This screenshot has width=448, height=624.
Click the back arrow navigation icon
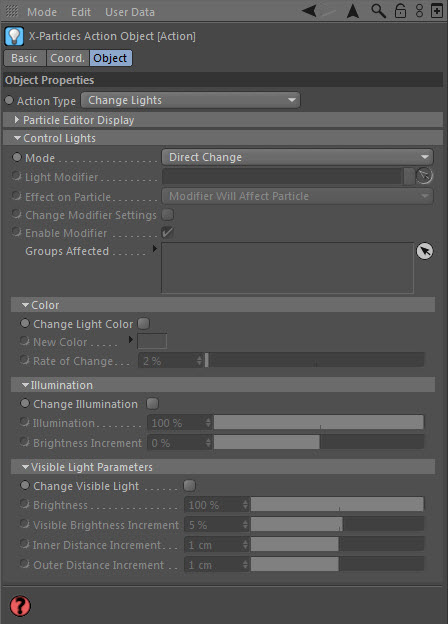coord(310,11)
